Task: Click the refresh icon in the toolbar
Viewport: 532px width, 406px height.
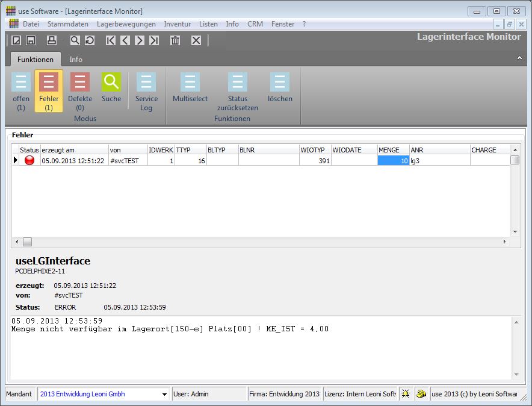Action: (x=90, y=40)
